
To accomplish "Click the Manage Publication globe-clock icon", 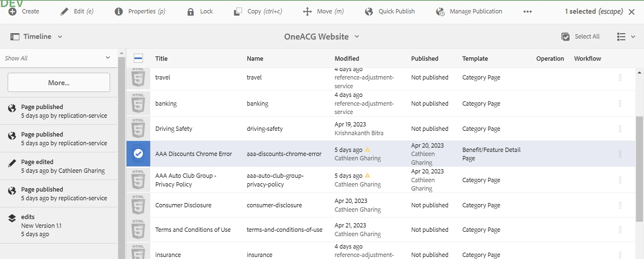I will [440, 12].
